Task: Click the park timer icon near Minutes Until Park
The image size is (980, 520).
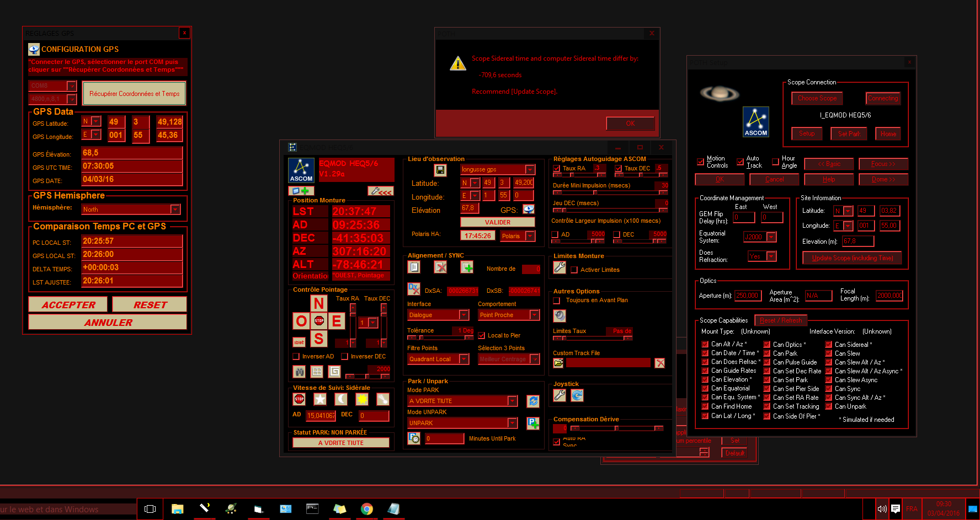Action: pos(414,438)
